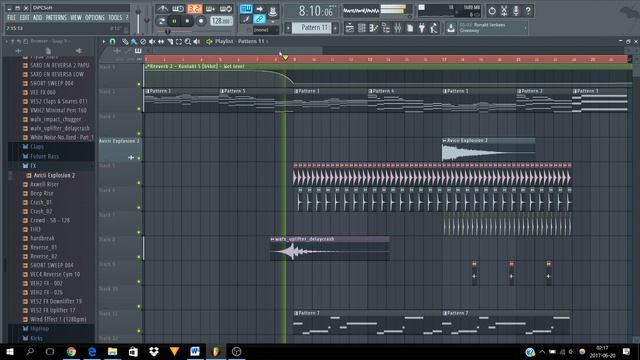640x360 pixels.
Task: Open the EDIT menu
Action: [24, 18]
